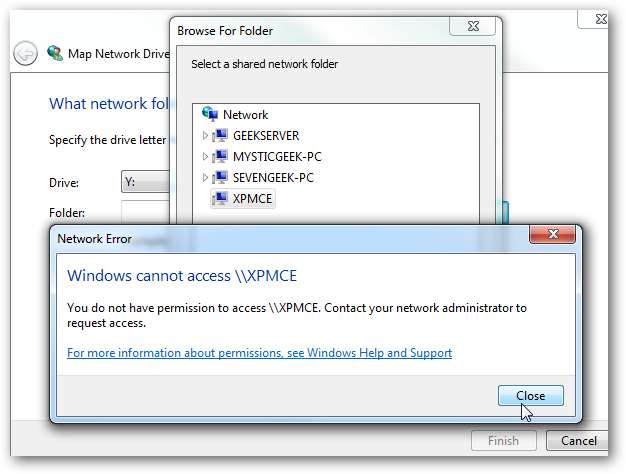Expand the GEEKSERVER tree node
This screenshot has width=626, height=474.
point(205,135)
